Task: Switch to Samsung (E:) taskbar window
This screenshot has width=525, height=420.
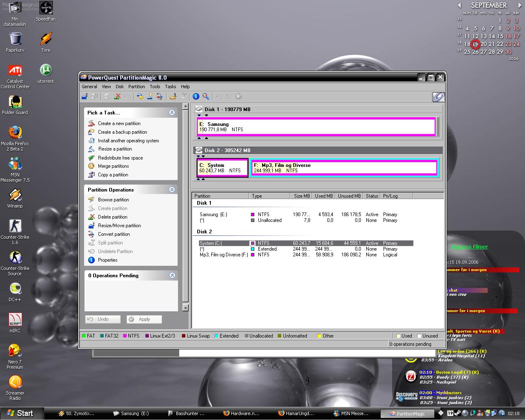Action: point(135,413)
